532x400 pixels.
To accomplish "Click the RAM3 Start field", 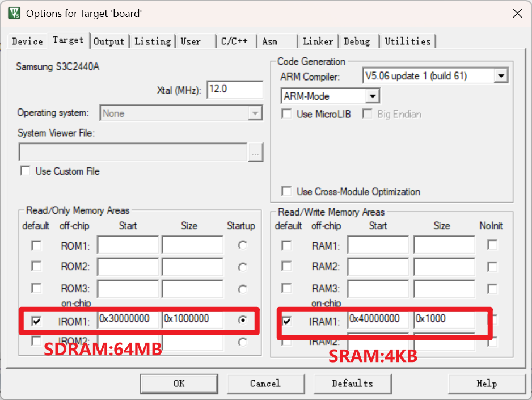I will [378, 289].
